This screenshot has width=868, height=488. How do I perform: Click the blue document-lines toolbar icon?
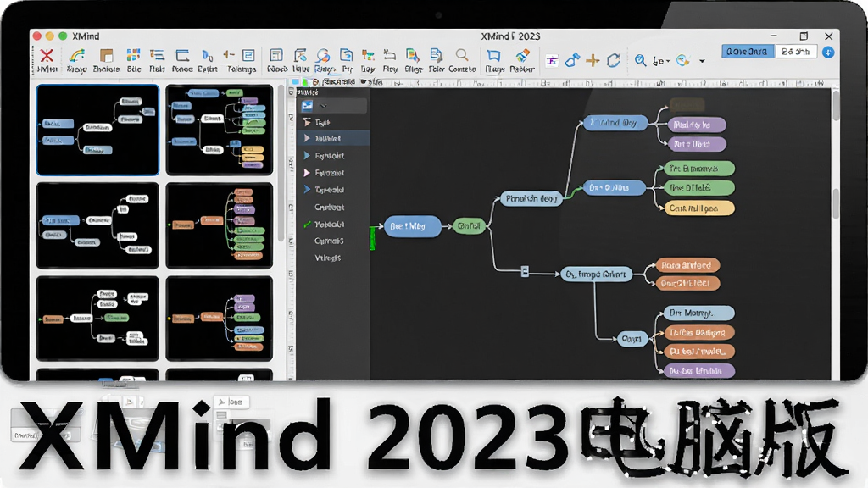pyautogui.click(x=248, y=55)
